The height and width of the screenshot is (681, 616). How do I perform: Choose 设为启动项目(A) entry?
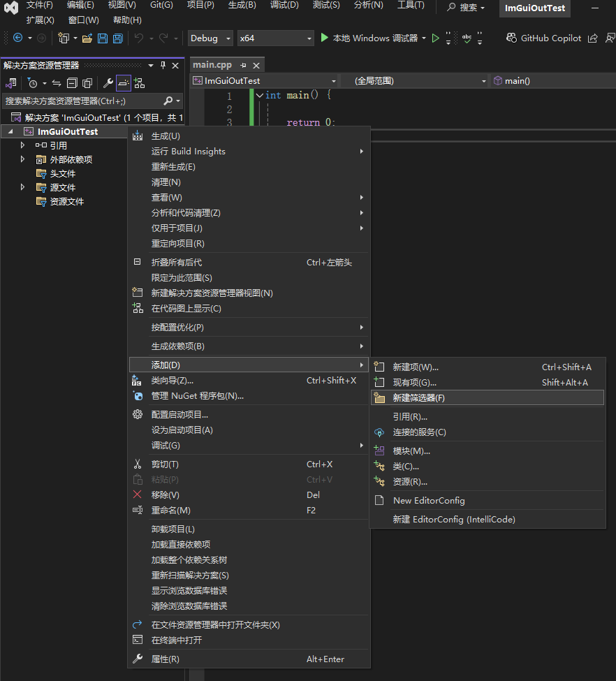249,430
